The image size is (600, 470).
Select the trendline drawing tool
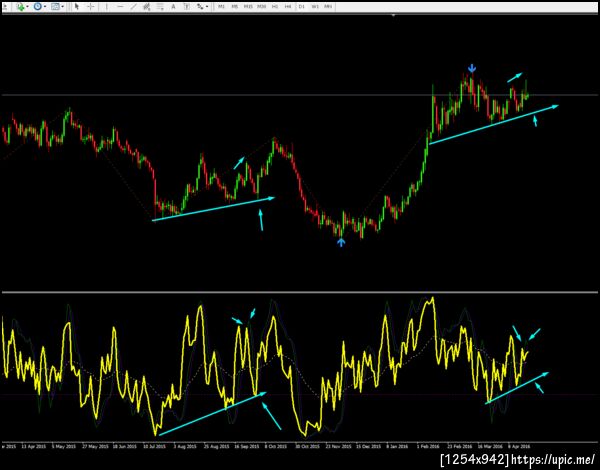pos(133,7)
